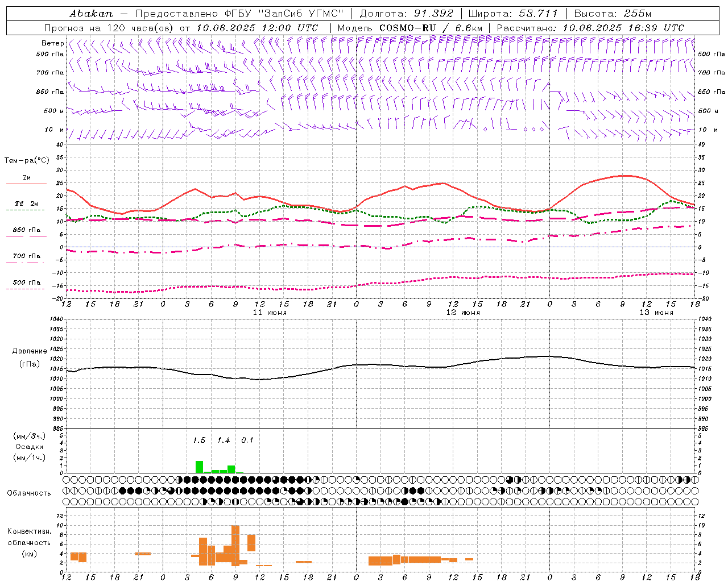Click the precipitation total value 1.5

(199, 440)
